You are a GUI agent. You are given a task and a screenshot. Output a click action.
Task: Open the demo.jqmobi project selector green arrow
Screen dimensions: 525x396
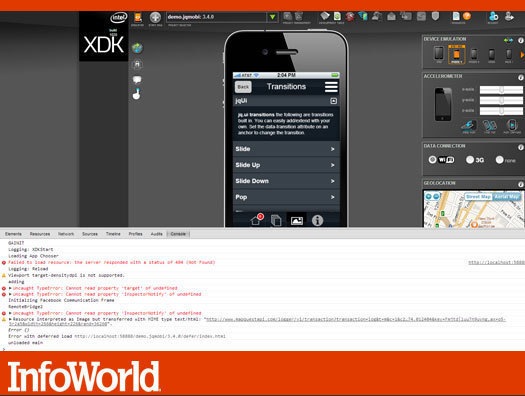pyautogui.click(x=273, y=17)
